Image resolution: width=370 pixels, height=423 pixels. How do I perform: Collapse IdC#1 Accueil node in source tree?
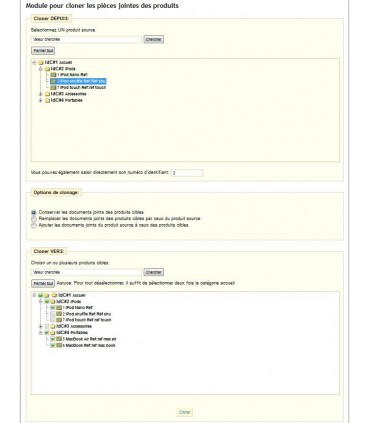click(34, 62)
